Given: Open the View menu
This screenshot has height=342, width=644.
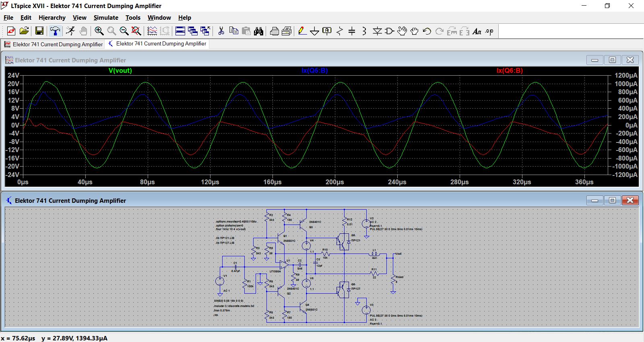Looking at the screenshot, I should point(79,18).
